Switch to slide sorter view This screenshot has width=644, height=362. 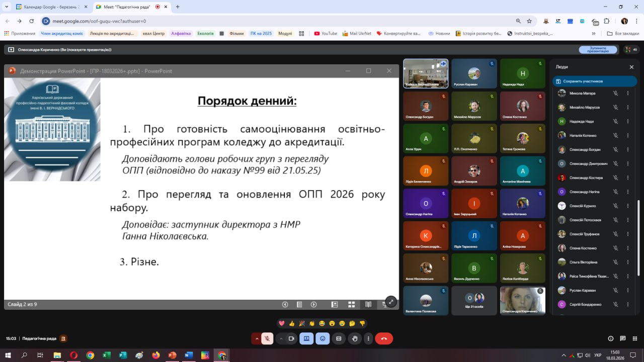(352, 304)
